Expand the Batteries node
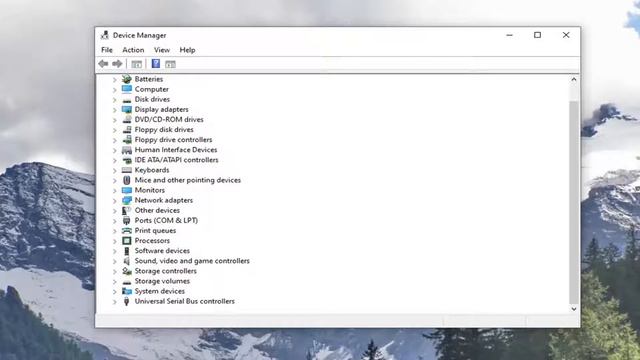Image resolution: width=640 pixels, height=360 pixels. click(x=115, y=79)
